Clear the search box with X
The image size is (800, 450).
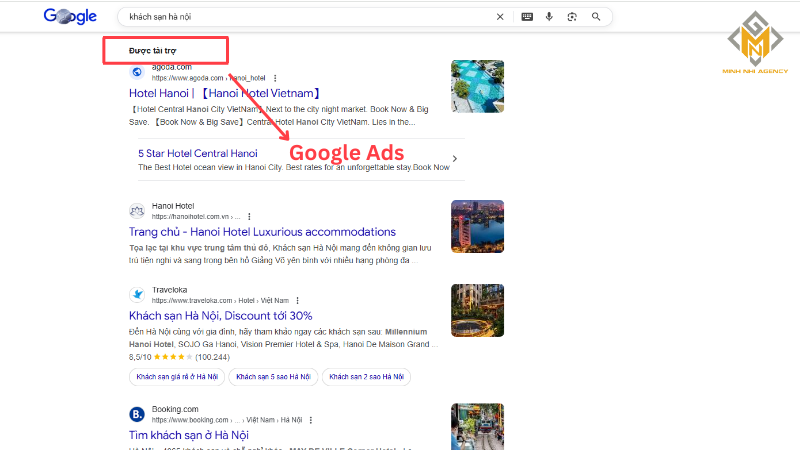(500, 17)
